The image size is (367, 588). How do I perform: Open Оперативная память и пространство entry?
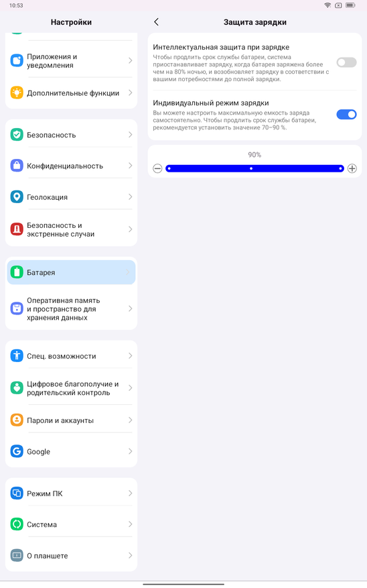[x=71, y=309]
